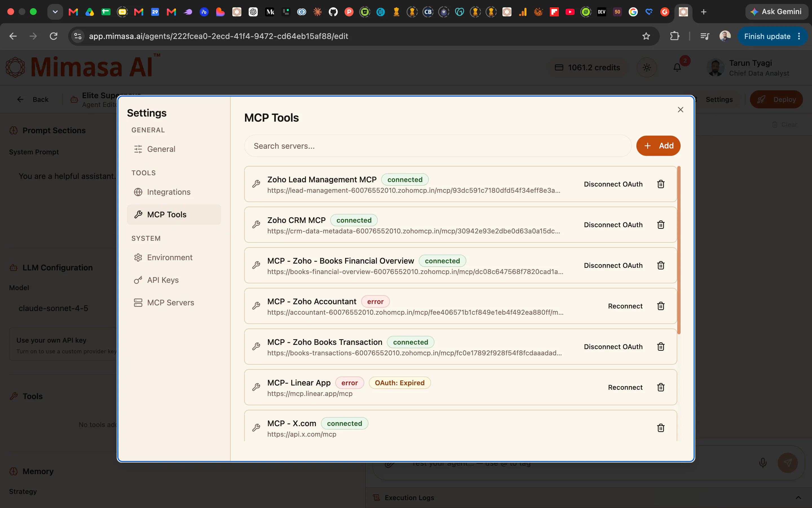Click the 'OAuth: Expired' badge on Linear App
The width and height of the screenshot is (812, 508).
click(400, 383)
